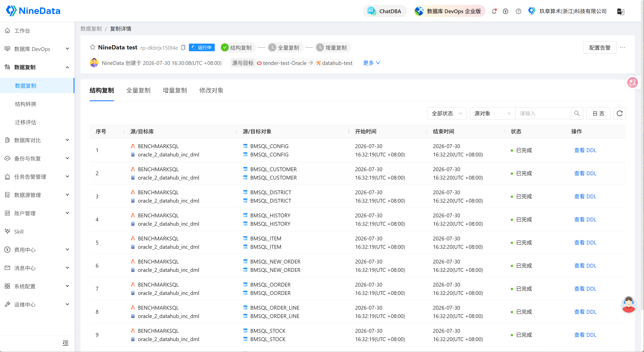Focus the 请输入 search field
Screen dimensions: 644x352
pyautogui.click(x=543, y=113)
